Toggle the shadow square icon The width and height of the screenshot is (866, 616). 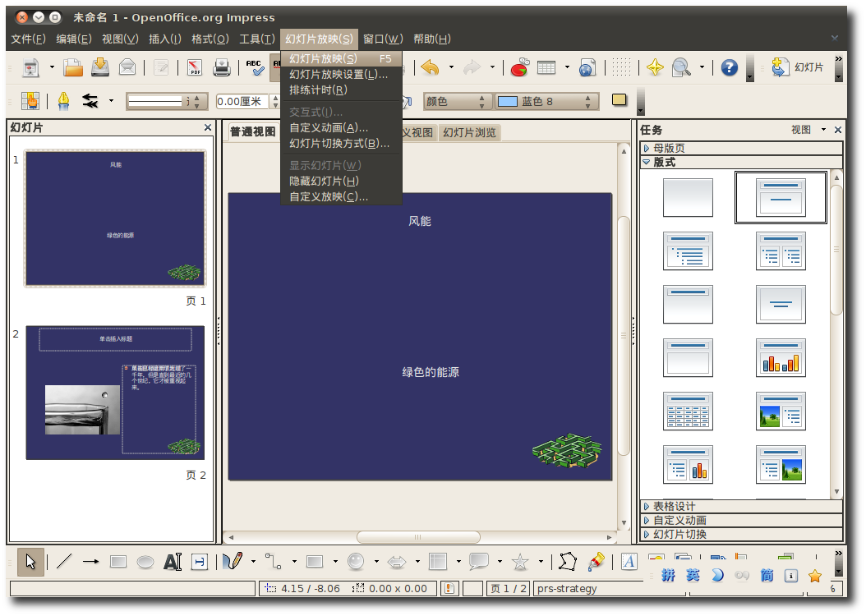(620, 100)
